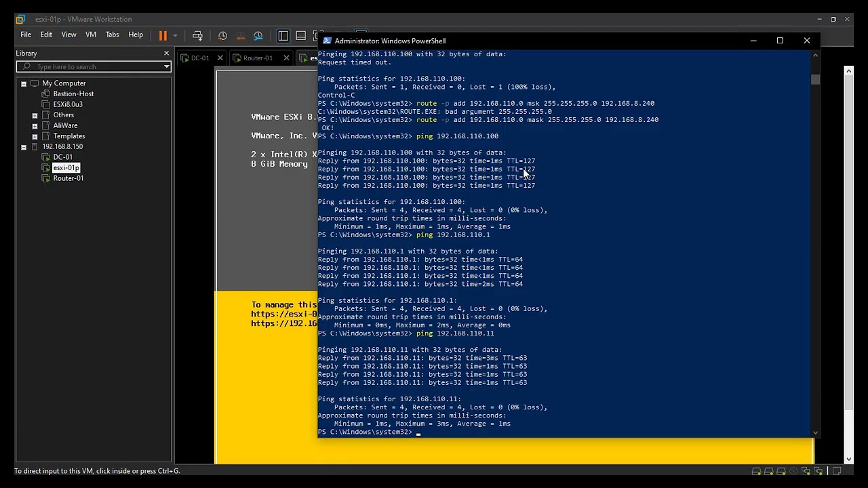Click 'Ping statistics for 192.168.110.11:' line

coord(389,399)
